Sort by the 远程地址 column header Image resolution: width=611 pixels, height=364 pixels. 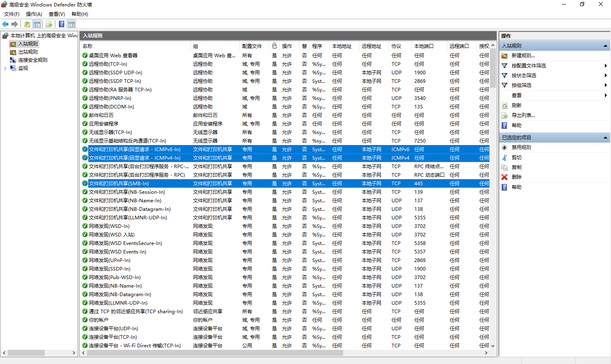click(x=374, y=46)
